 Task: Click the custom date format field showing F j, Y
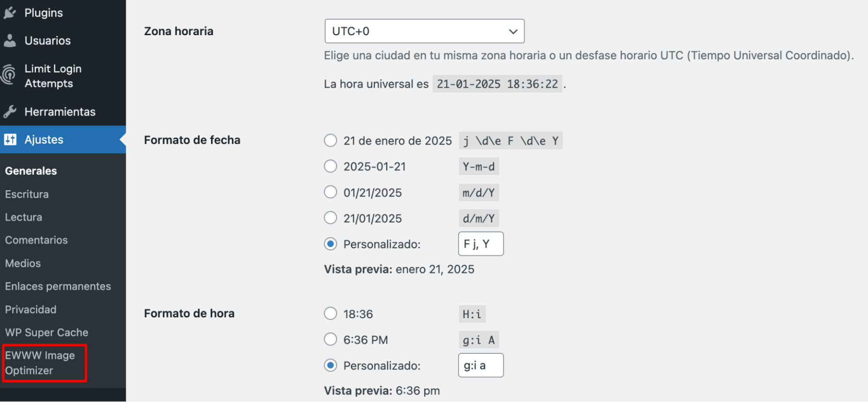coord(480,244)
